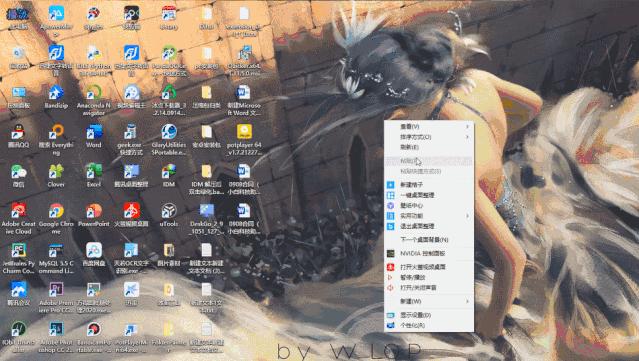Select the geek.exe shortcut icon

coord(131,140)
